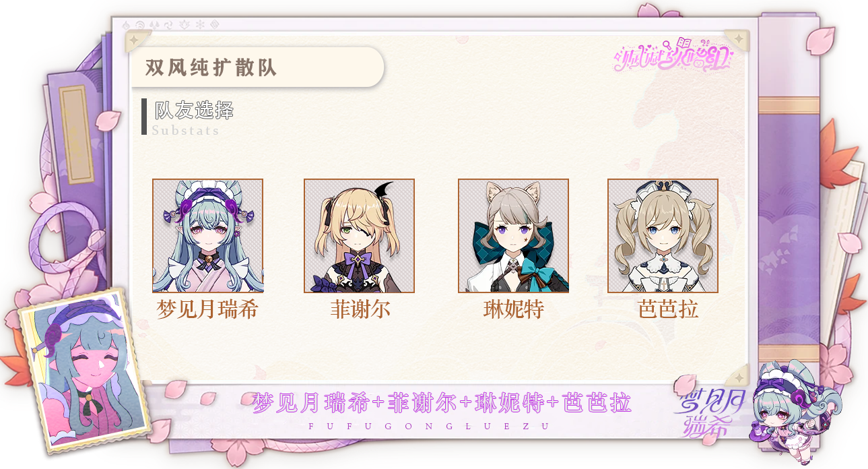
Task: Click the 芭芭拉 name label
Action: [668, 309]
